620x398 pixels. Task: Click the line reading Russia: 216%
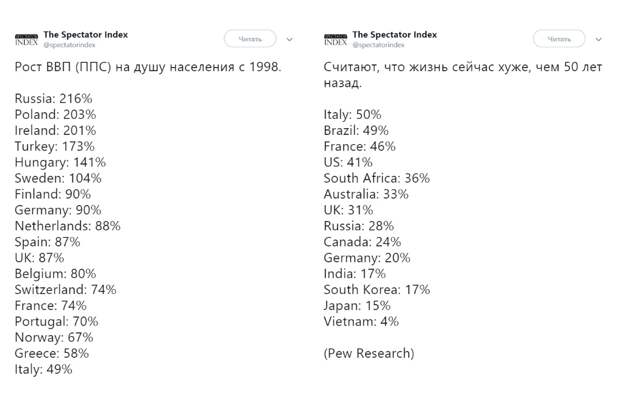(53, 98)
